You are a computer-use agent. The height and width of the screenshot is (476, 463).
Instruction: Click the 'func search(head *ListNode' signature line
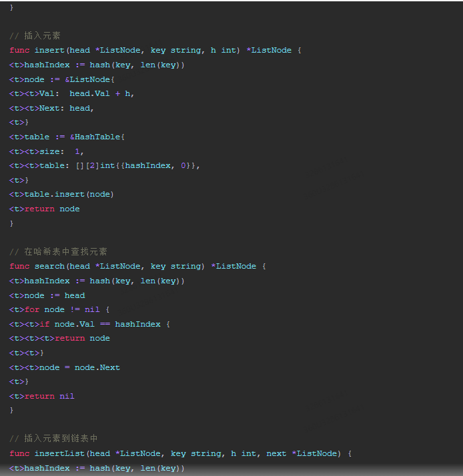[x=137, y=266]
